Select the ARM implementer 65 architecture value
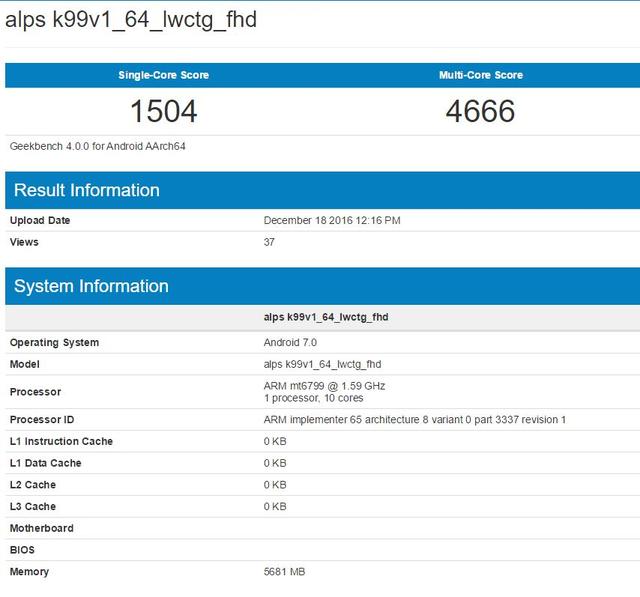This screenshot has height=597, width=640. coord(415,419)
